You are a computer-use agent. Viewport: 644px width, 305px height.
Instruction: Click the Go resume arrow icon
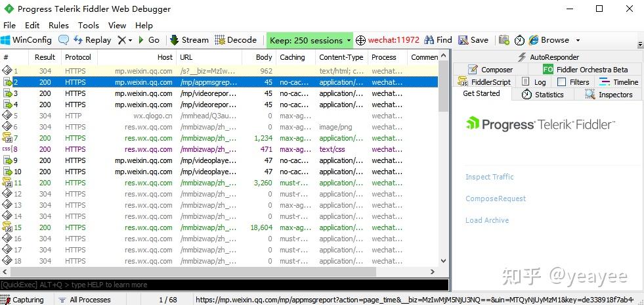click(x=141, y=40)
